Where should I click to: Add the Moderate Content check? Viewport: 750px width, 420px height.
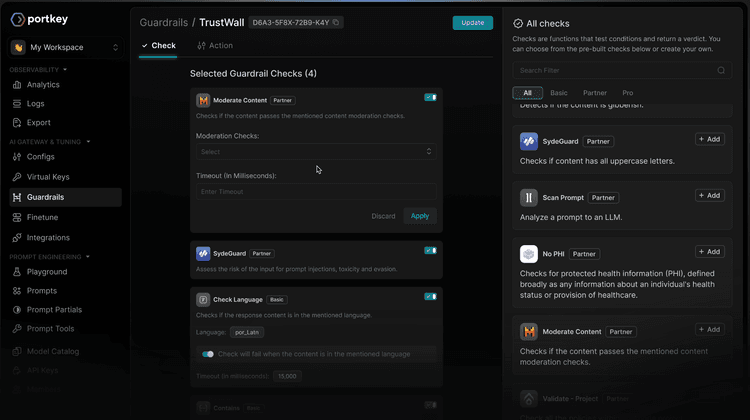pos(709,330)
